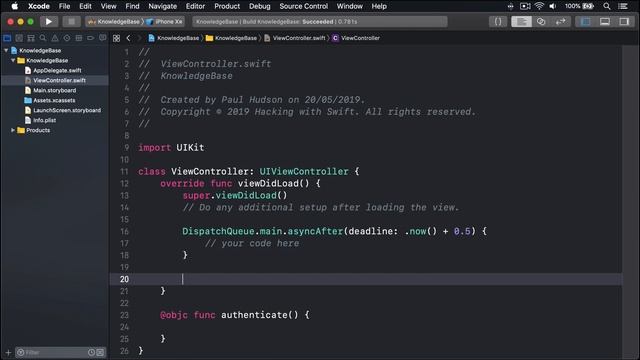Open the ViewController class breadcrumb

356,38
